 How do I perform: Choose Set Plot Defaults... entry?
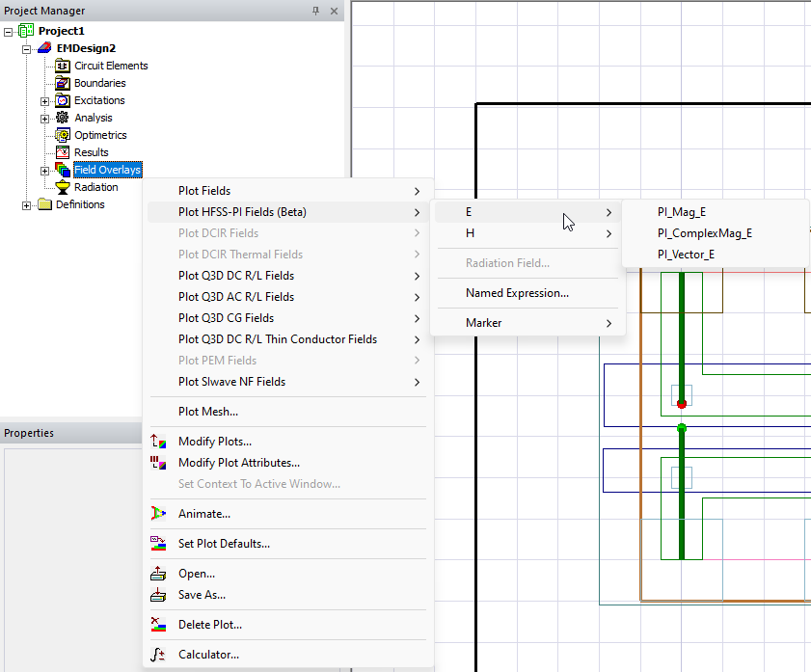point(287,543)
